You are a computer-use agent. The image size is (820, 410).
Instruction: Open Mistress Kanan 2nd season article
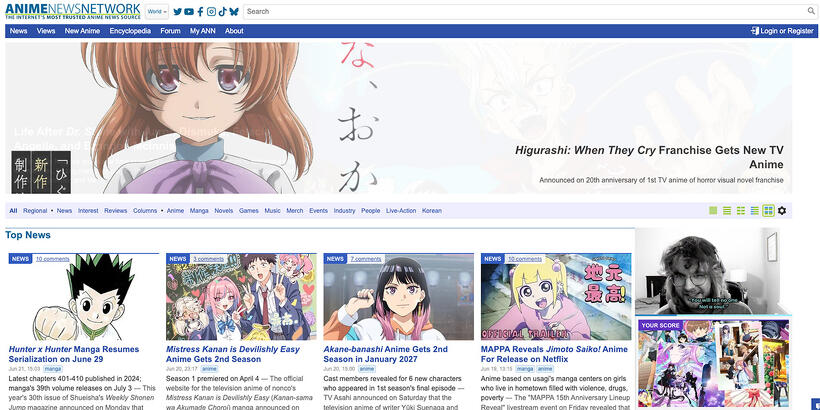click(x=233, y=354)
